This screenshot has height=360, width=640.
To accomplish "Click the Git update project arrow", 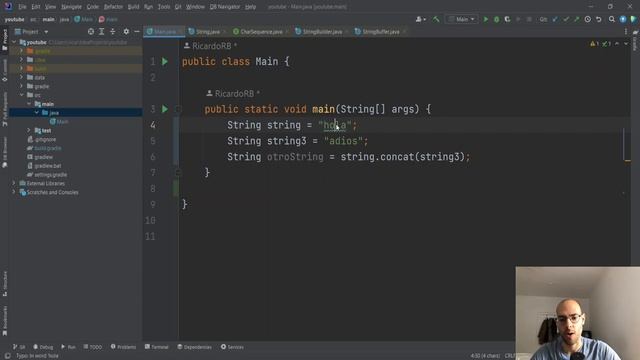I will coord(555,19).
